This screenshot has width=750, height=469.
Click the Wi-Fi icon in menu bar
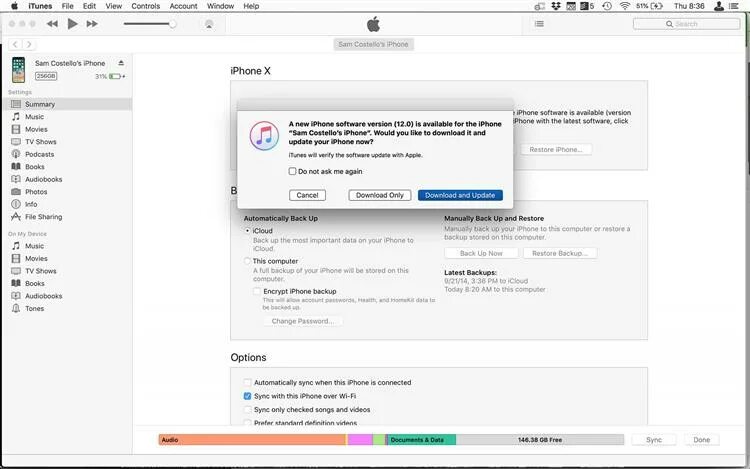[x=625, y=6]
